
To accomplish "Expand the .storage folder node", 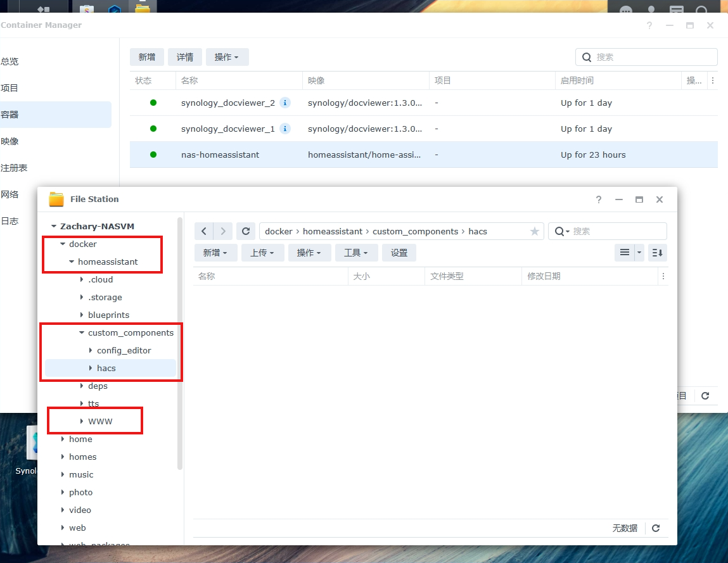I will click(x=82, y=297).
